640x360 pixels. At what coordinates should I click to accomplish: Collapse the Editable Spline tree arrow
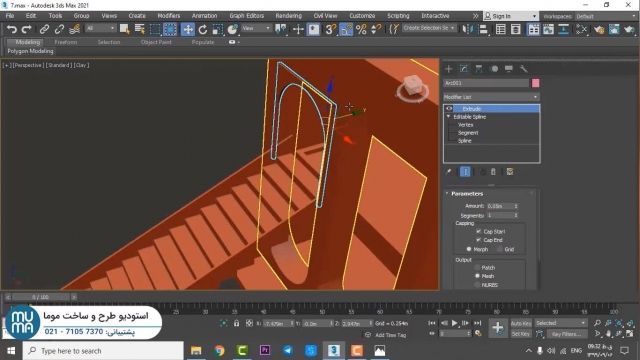[449, 117]
